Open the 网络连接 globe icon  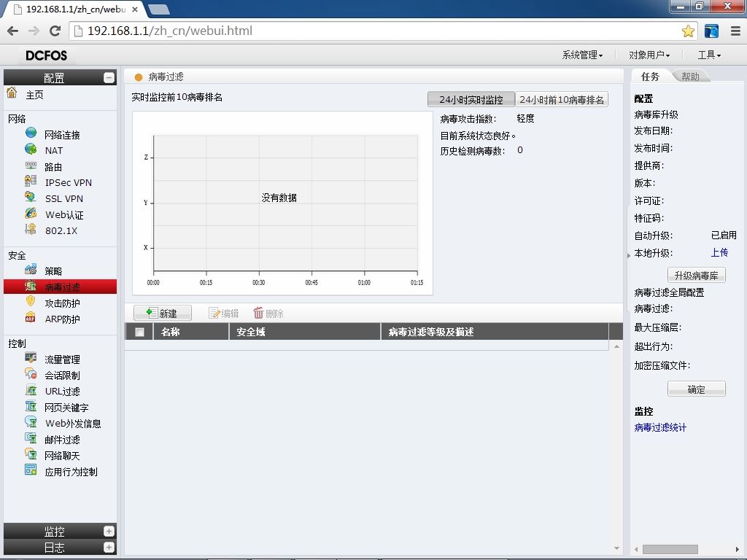coord(31,133)
